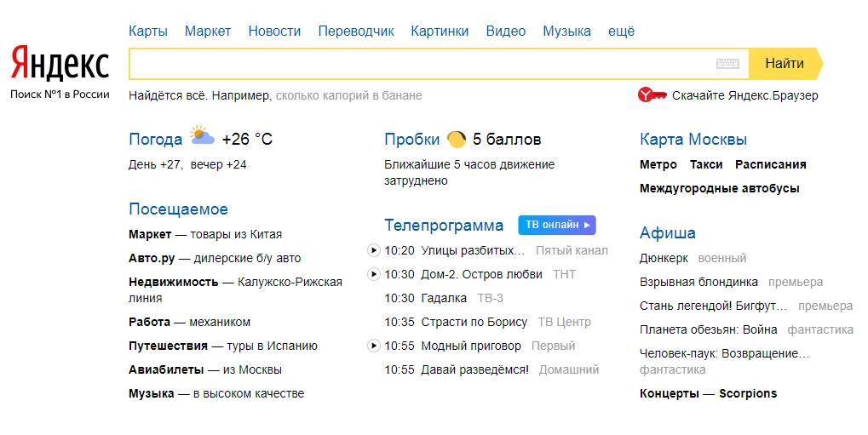Image resolution: width=868 pixels, height=435 pixels.
Task: Open the on-screen keyboard icon in search
Action: tap(727, 64)
